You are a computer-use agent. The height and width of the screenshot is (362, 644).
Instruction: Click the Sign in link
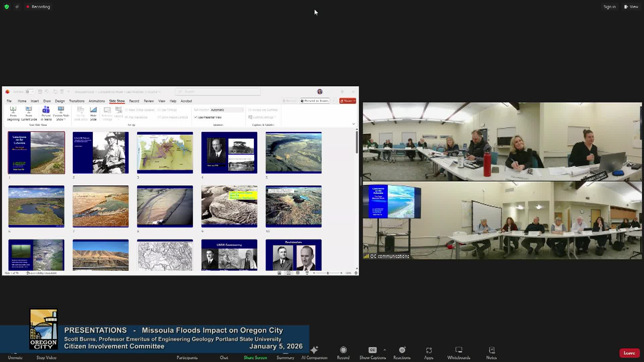pyautogui.click(x=609, y=7)
